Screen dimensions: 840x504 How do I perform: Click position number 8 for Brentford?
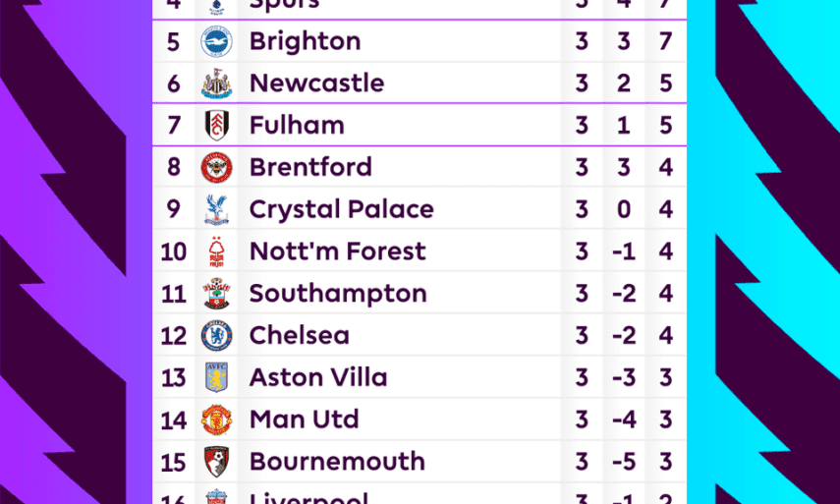tap(174, 168)
